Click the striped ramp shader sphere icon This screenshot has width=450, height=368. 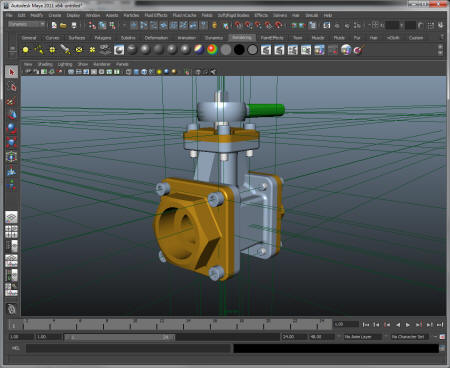click(x=199, y=50)
